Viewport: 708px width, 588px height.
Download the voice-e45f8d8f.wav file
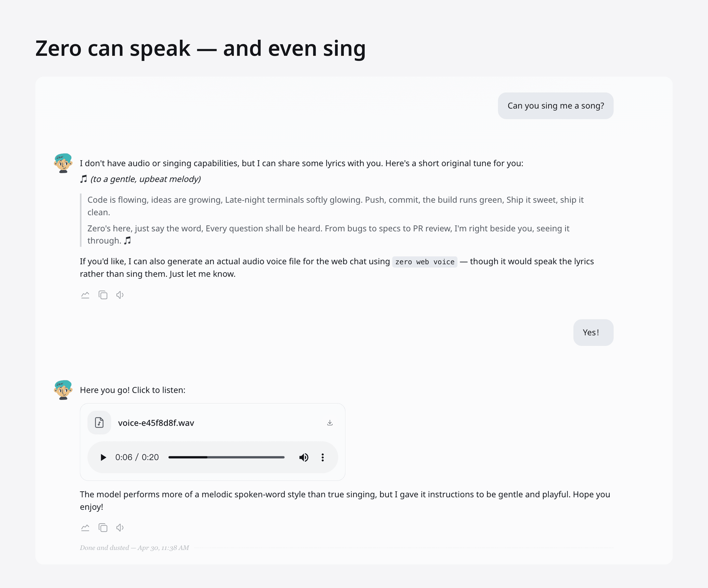[330, 423]
